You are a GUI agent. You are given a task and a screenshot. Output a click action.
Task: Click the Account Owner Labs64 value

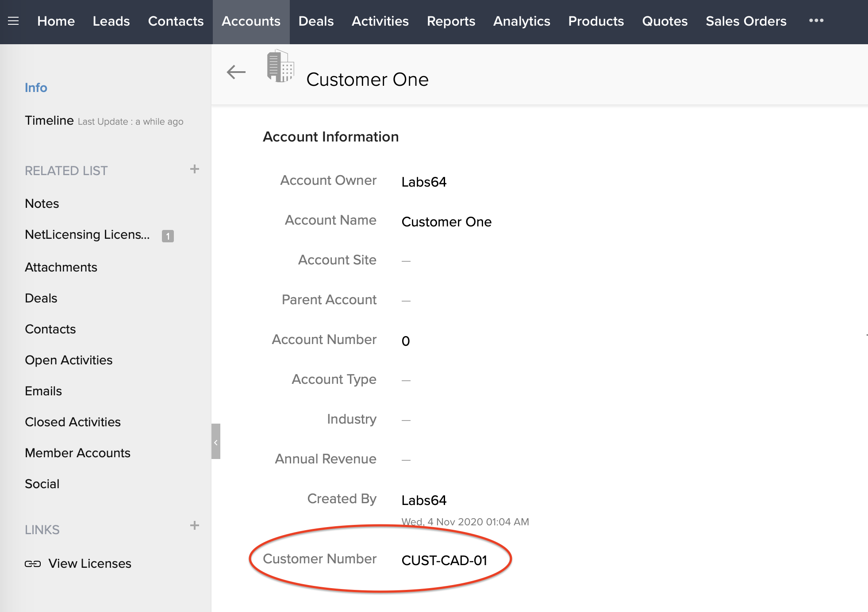click(x=423, y=182)
